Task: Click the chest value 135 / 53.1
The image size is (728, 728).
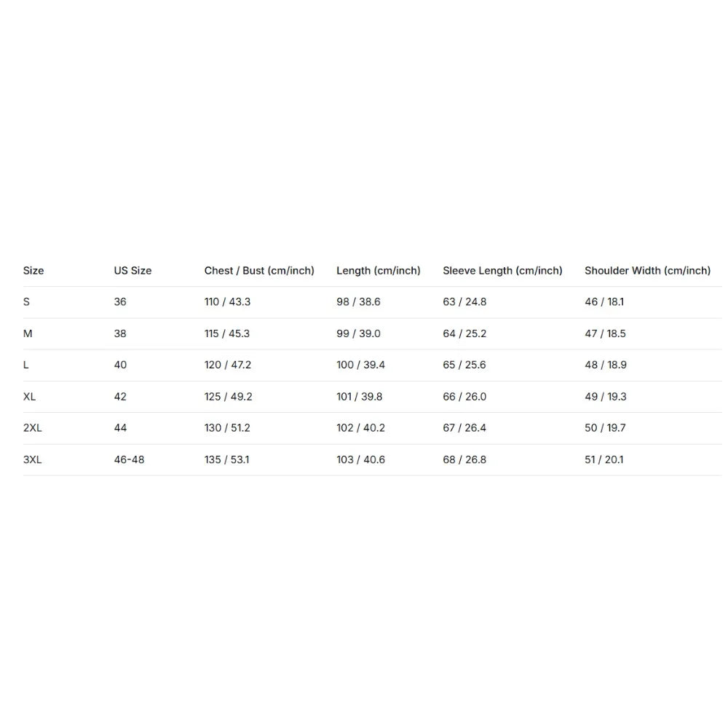Action: pos(227,459)
